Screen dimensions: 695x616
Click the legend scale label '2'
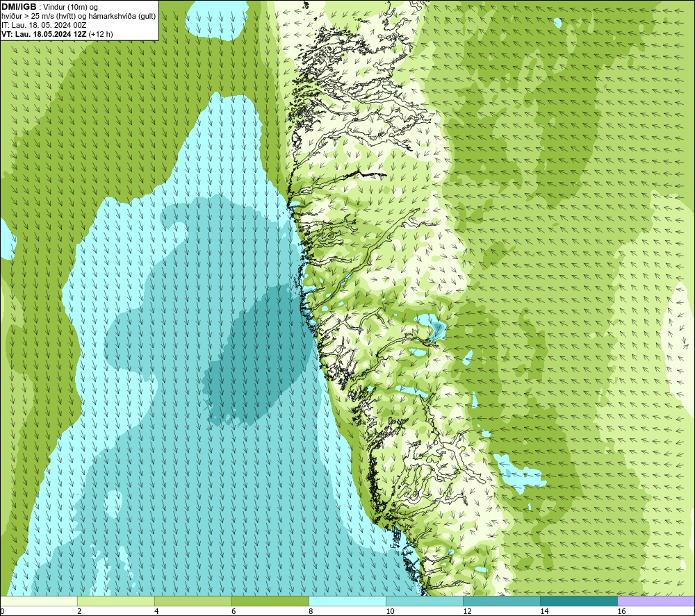[x=79, y=611]
